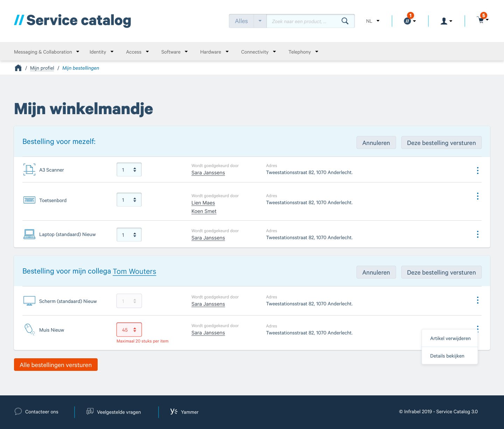Open the Access navigation menu
The width and height of the screenshot is (504, 429).
(x=138, y=52)
